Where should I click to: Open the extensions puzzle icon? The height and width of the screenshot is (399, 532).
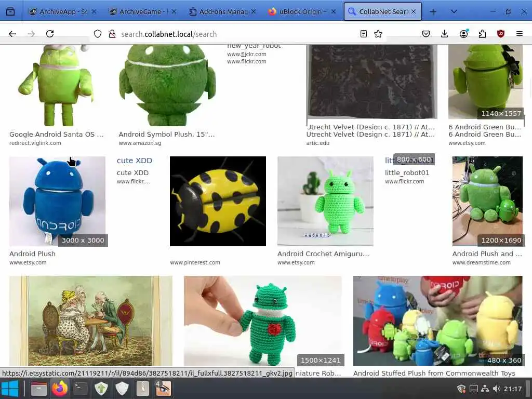(x=482, y=34)
